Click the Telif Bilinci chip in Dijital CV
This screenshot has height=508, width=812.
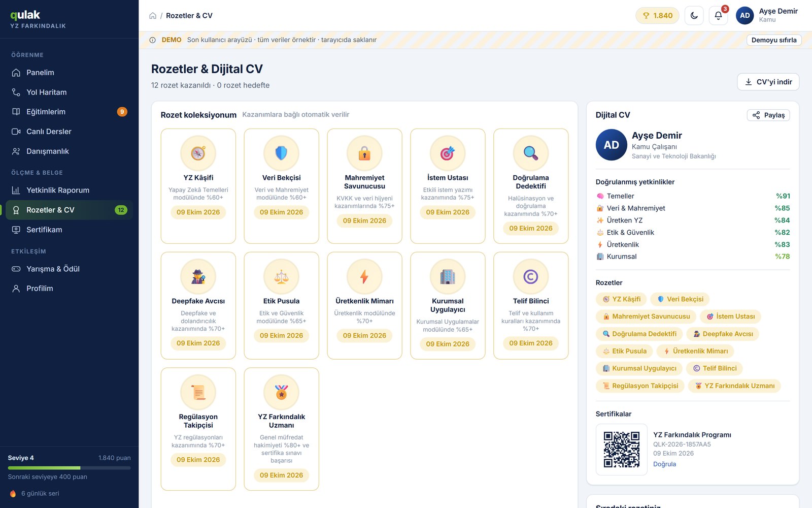pos(715,368)
